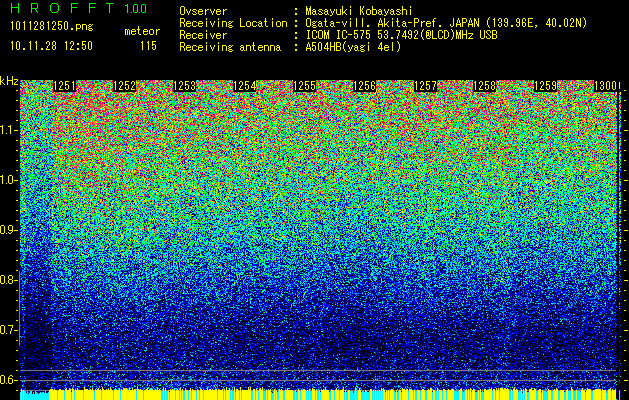The image size is (629, 400).
Task: Click the 0.7 kHz axis tick label
Action: 8,330
